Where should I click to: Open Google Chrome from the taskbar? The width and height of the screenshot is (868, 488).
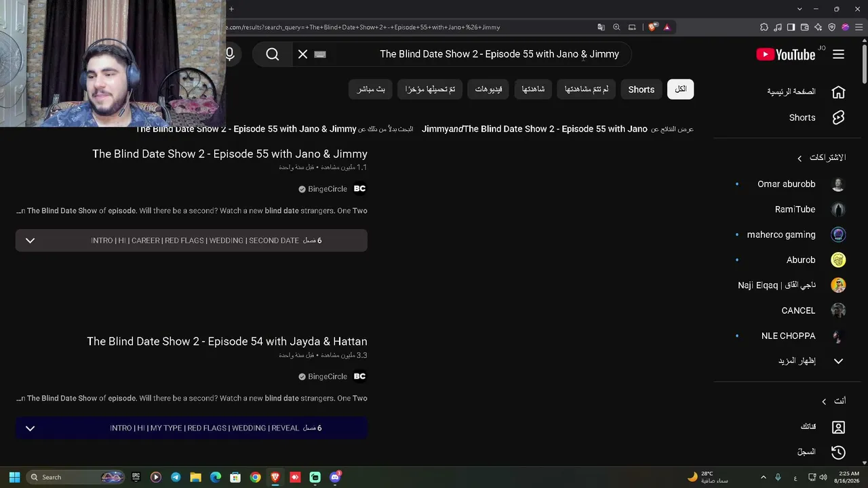255,477
